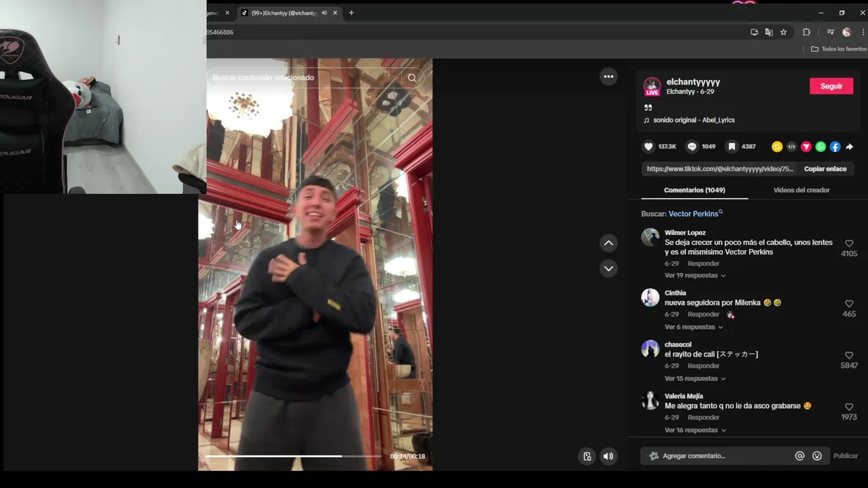
Task: Go to the previous video with the up arrow
Action: coord(608,243)
